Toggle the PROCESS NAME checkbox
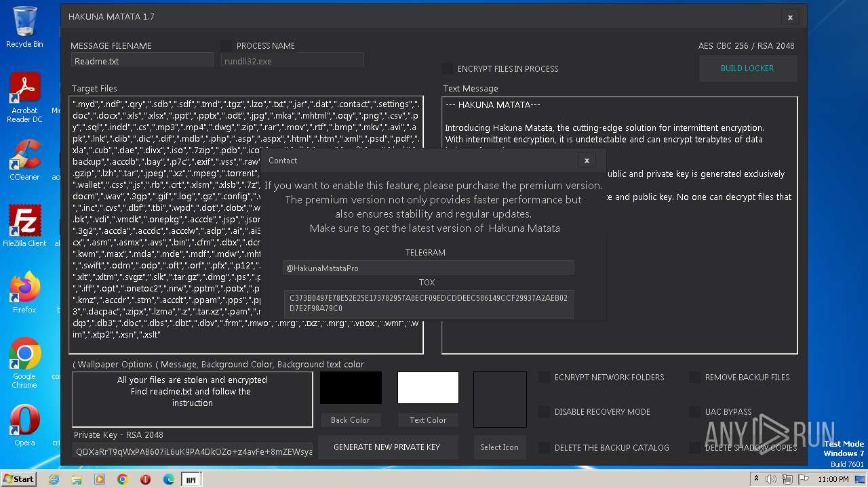Image resolution: width=868 pixels, height=488 pixels. [x=226, y=45]
